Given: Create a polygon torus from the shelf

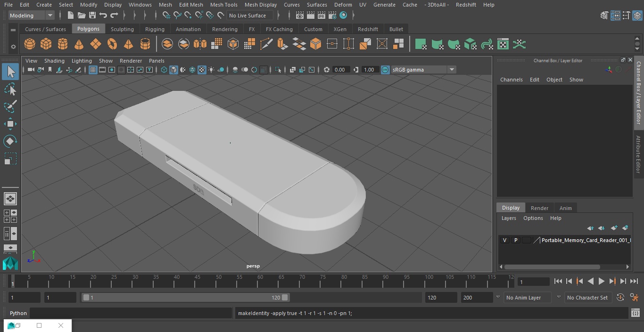Looking at the screenshot, I should pos(112,44).
